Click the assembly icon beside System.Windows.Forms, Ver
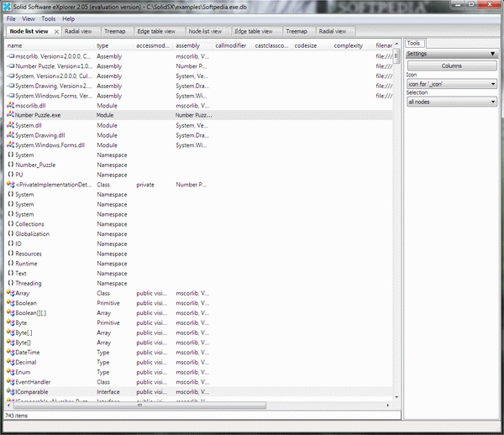 [11, 96]
